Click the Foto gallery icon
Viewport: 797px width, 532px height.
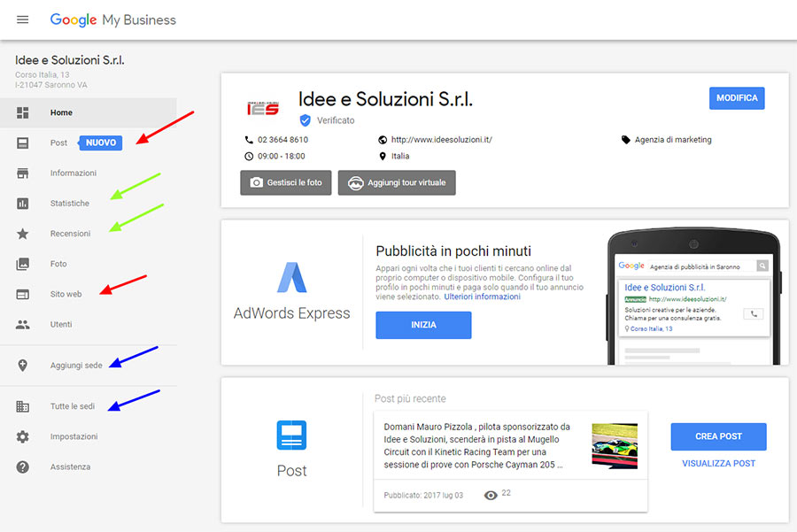(x=22, y=264)
